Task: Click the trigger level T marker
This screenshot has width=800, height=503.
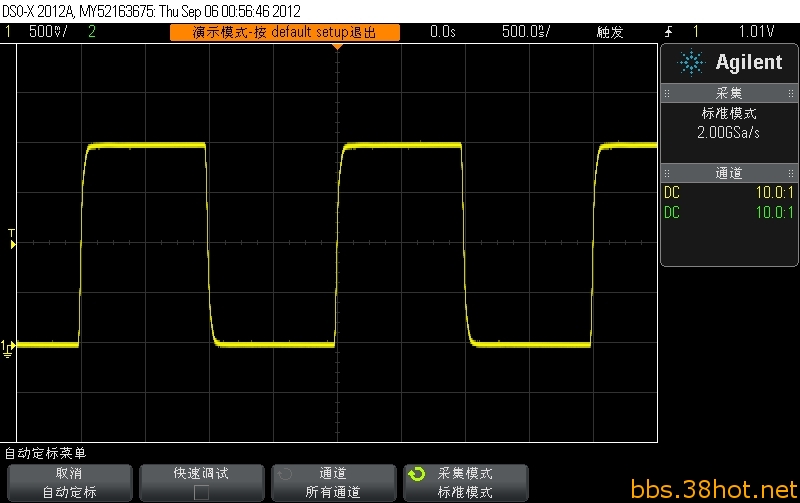Action: click(12, 239)
